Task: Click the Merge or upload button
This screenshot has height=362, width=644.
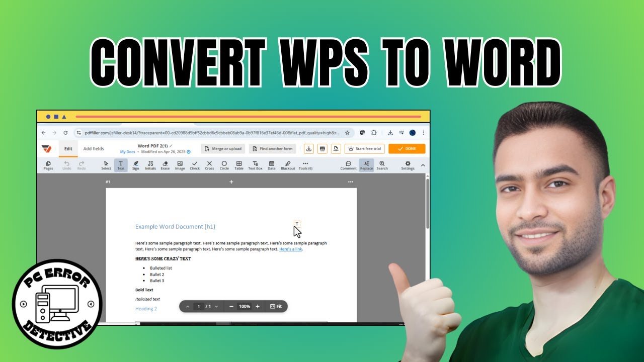Action: pos(223,149)
